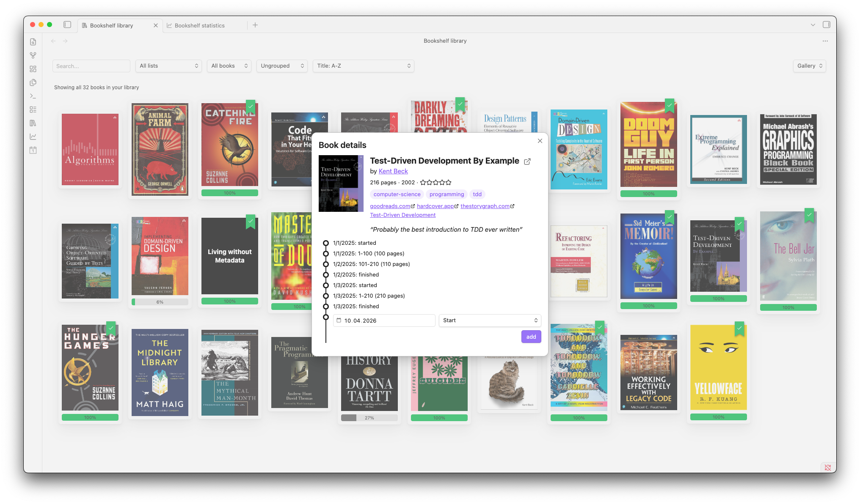Click the tdd tag
860x504 pixels.
(x=477, y=194)
